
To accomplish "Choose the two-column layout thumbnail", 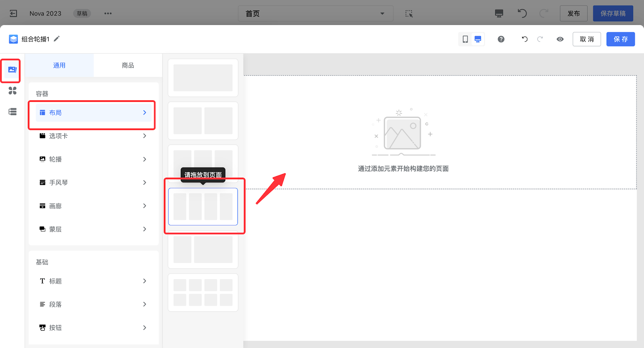I will tap(203, 120).
